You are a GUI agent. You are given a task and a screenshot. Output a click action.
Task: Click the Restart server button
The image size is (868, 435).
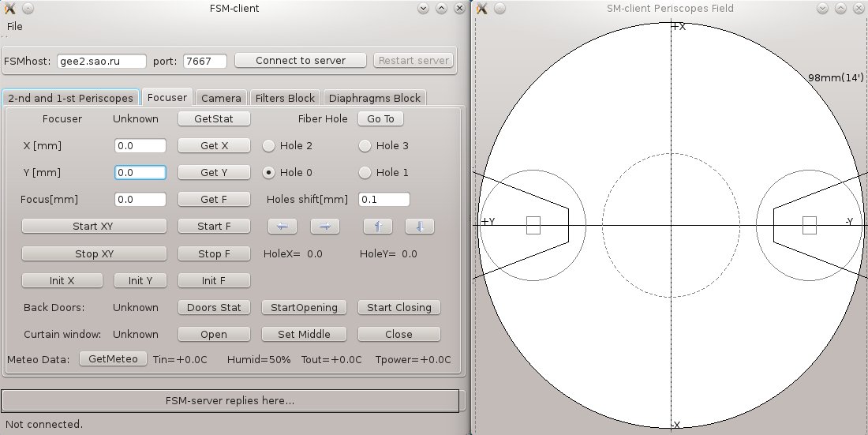[x=413, y=61]
